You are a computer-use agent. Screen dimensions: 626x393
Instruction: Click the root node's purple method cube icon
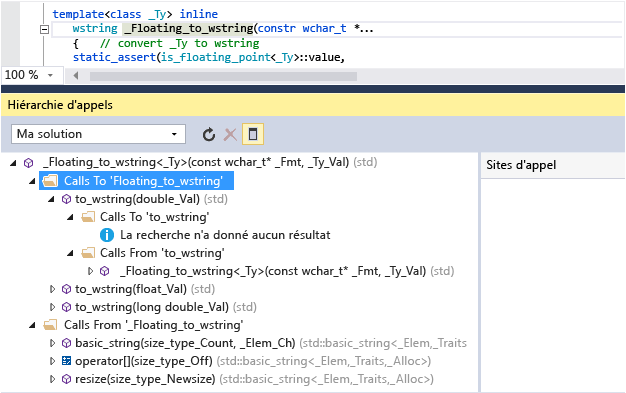(29, 163)
